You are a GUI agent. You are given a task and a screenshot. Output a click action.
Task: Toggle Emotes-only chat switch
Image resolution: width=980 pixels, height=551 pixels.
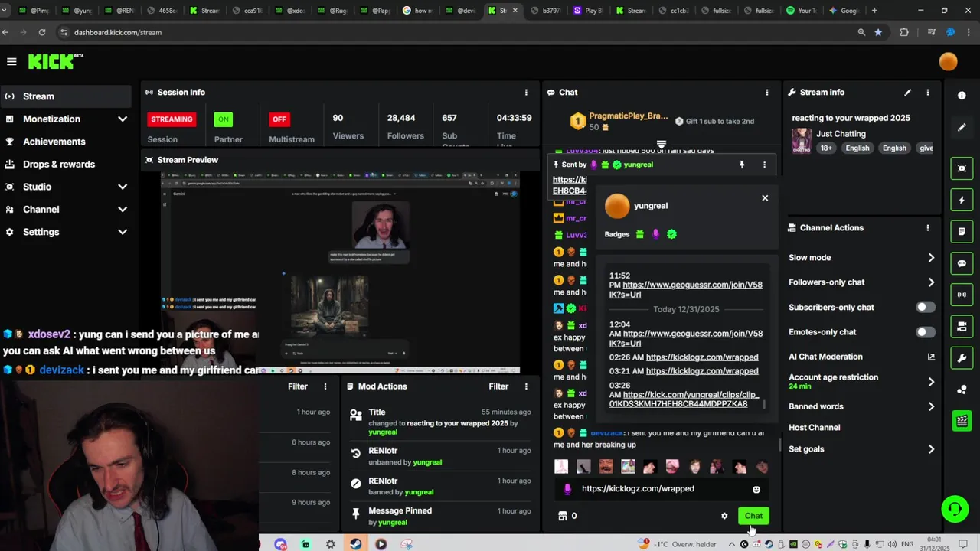click(925, 332)
